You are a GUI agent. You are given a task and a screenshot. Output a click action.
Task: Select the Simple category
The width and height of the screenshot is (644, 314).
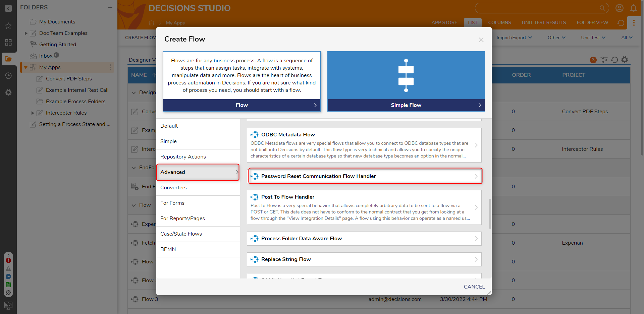click(x=198, y=141)
